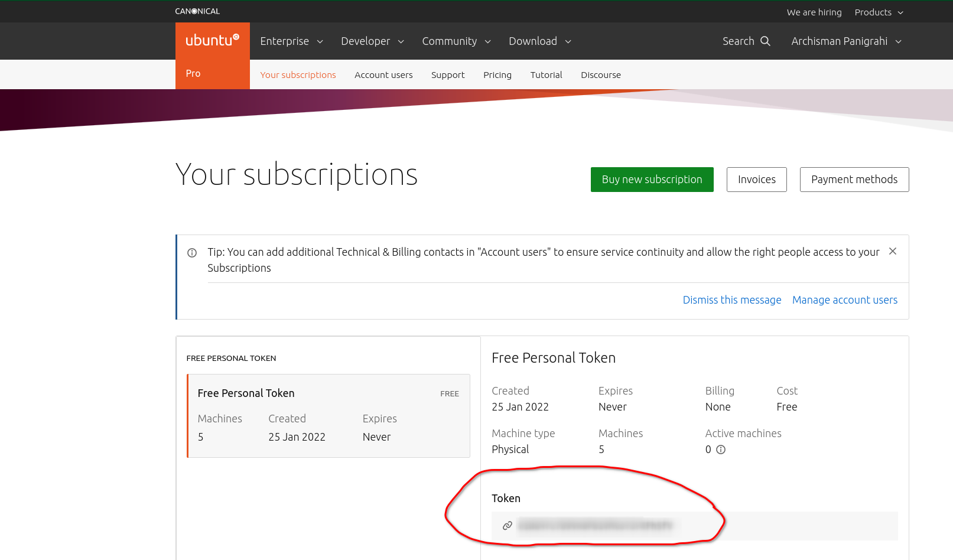Click the Canonical logo at top
953x560 pixels.
point(197,11)
